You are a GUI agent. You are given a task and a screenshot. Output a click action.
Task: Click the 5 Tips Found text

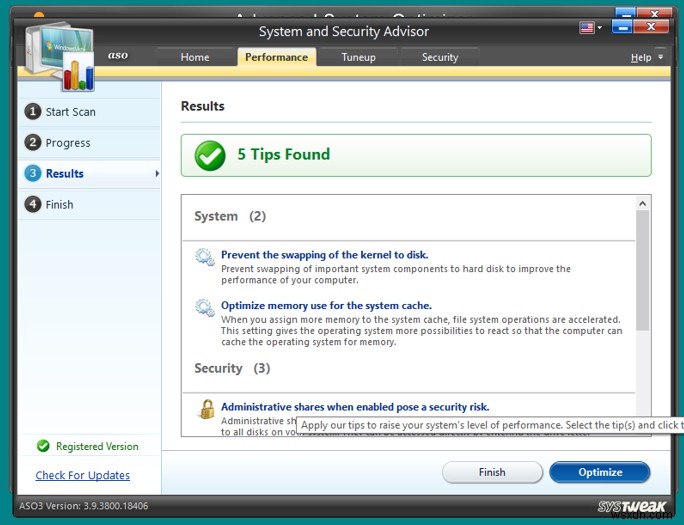pyautogui.click(x=284, y=154)
